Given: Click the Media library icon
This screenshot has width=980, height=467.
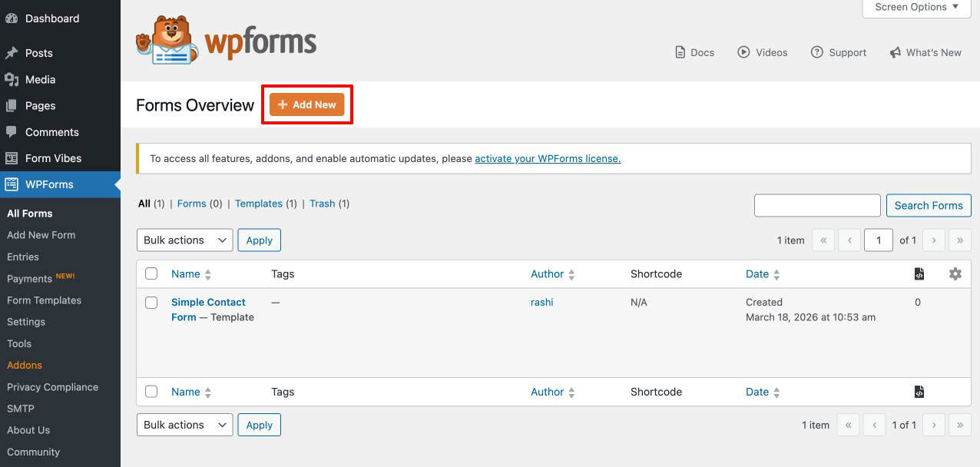Looking at the screenshot, I should pyautogui.click(x=12, y=79).
